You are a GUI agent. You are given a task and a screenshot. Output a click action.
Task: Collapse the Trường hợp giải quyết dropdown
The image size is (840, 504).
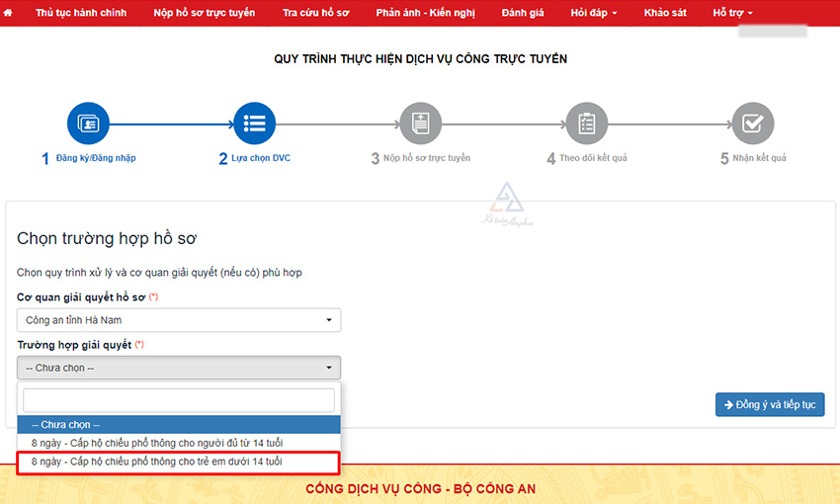tap(179, 368)
